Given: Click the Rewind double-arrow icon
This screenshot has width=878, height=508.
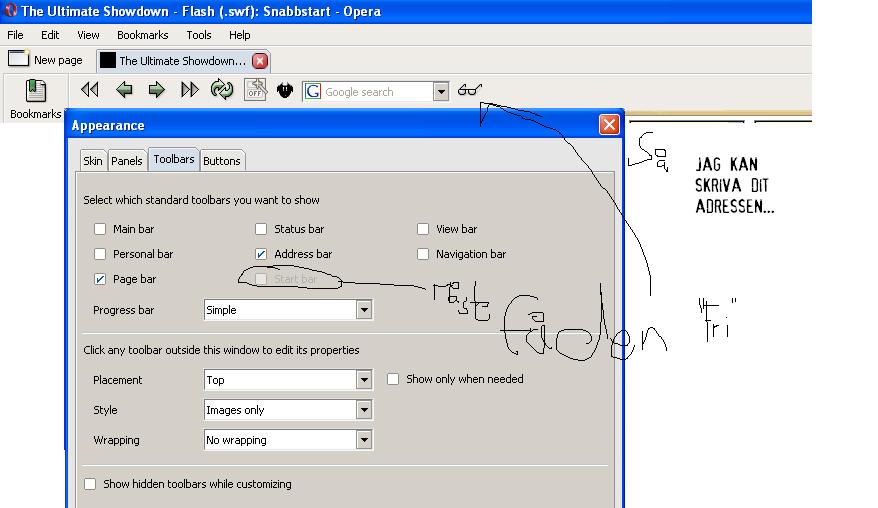Looking at the screenshot, I should pos(90,90).
